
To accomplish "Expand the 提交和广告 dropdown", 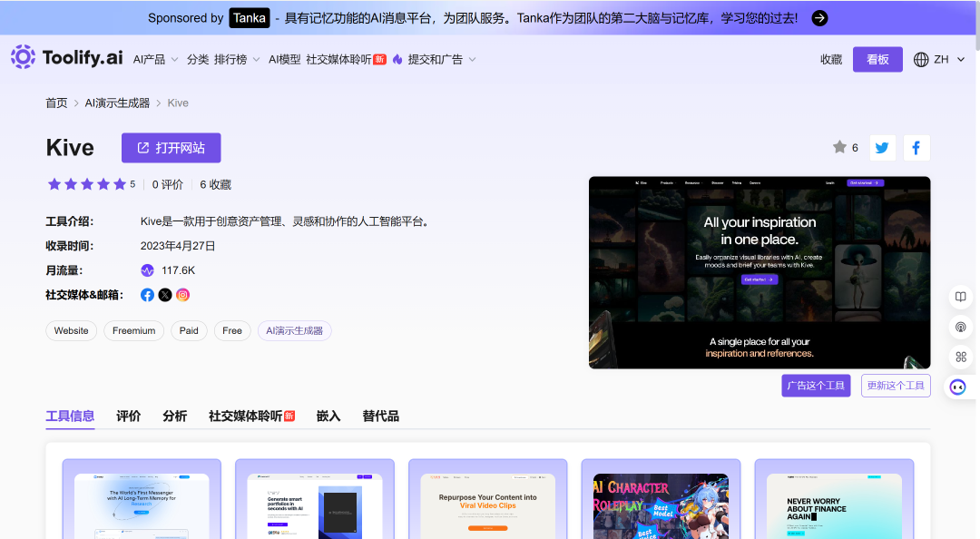I will [442, 59].
